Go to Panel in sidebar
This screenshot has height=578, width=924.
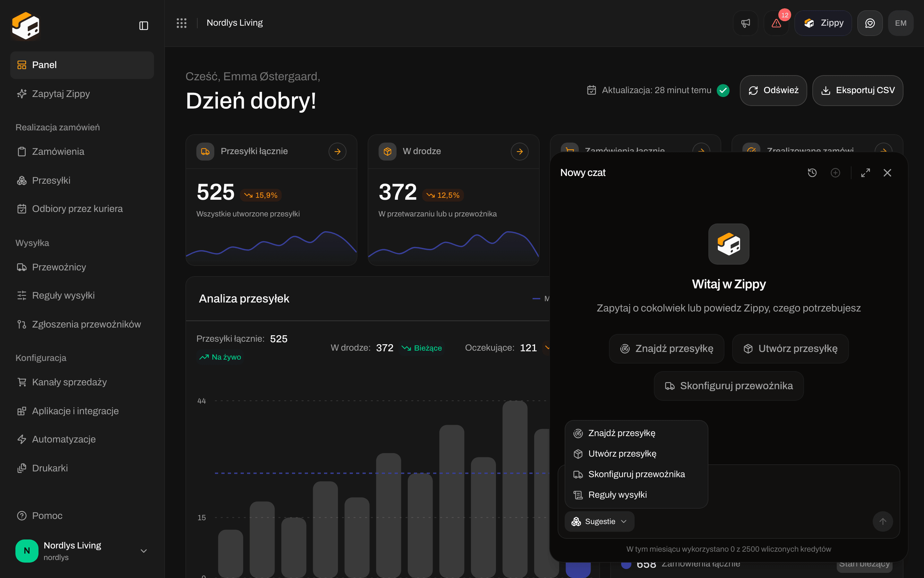(82, 65)
